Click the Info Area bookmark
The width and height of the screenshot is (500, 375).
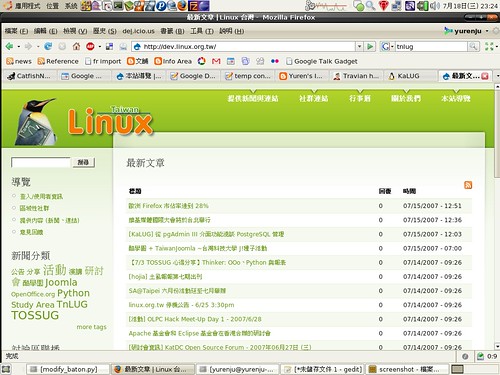click(x=173, y=61)
